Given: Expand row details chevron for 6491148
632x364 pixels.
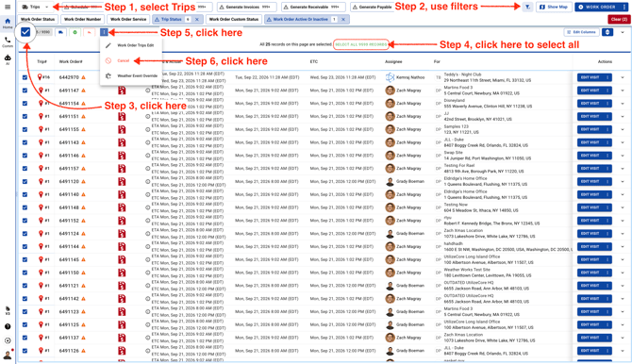Looking at the screenshot, I should [623, 207].
